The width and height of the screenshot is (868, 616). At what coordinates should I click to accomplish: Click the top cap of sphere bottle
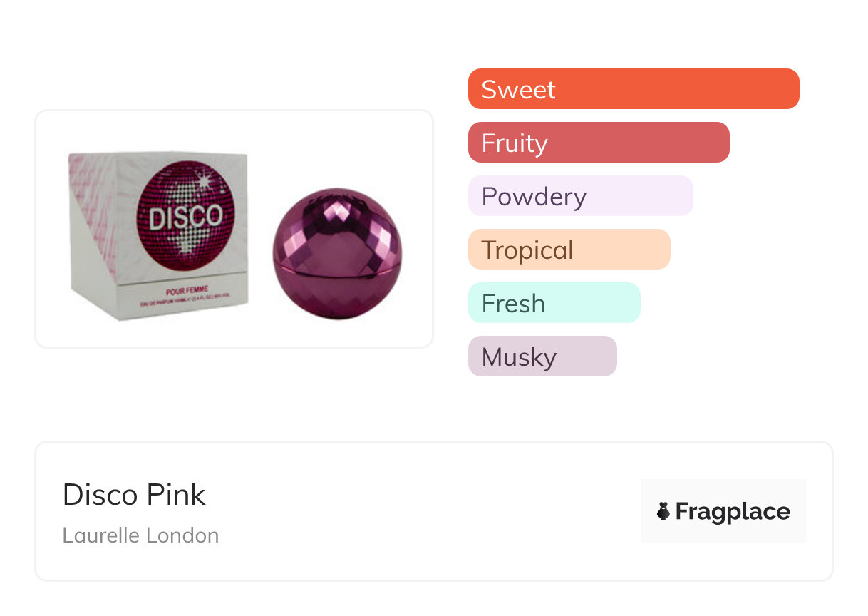[337, 221]
